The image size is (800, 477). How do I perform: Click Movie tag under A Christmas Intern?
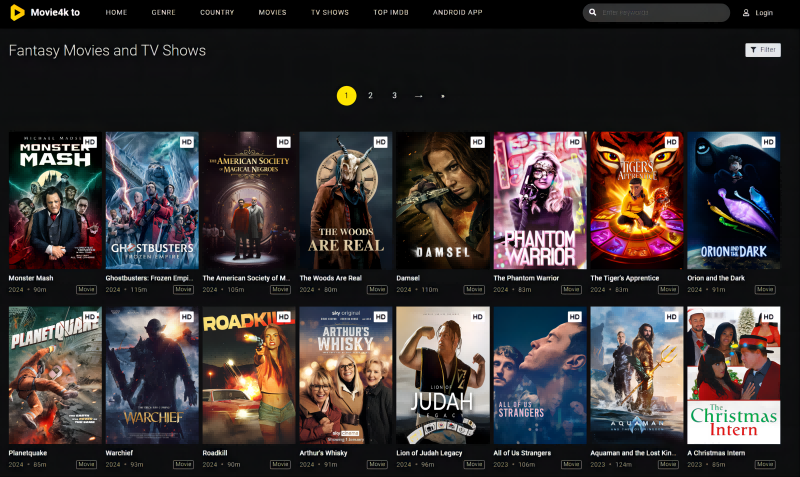click(765, 464)
